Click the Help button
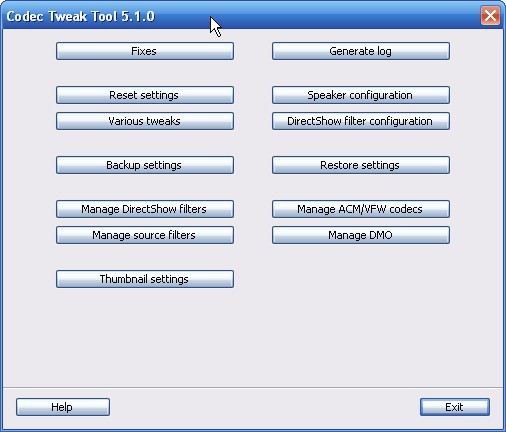The width and height of the screenshot is (506, 432). tap(63, 407)
